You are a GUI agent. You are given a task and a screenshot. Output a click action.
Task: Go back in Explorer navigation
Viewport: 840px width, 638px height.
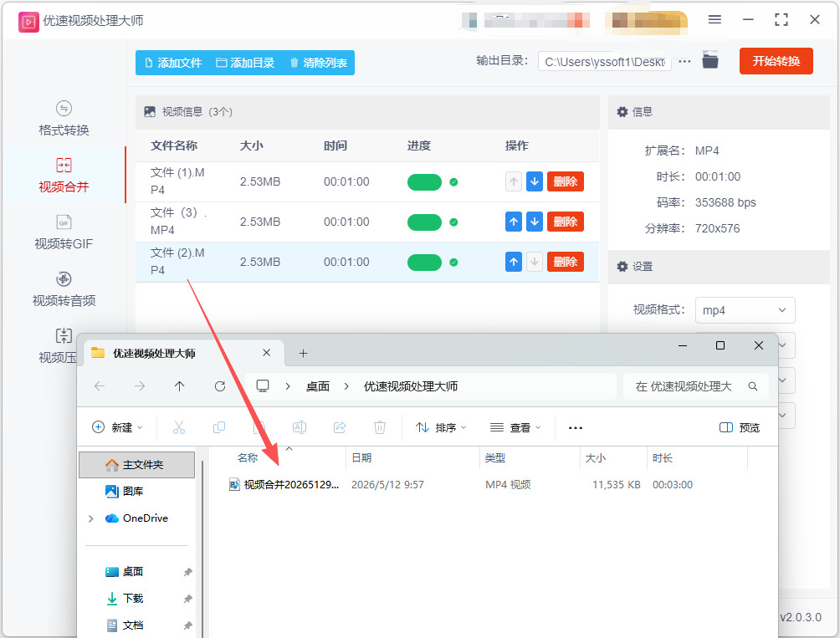tap(100, 386)
